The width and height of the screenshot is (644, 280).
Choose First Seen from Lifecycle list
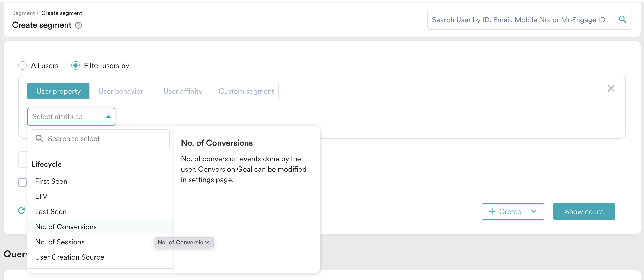[51, 181]
